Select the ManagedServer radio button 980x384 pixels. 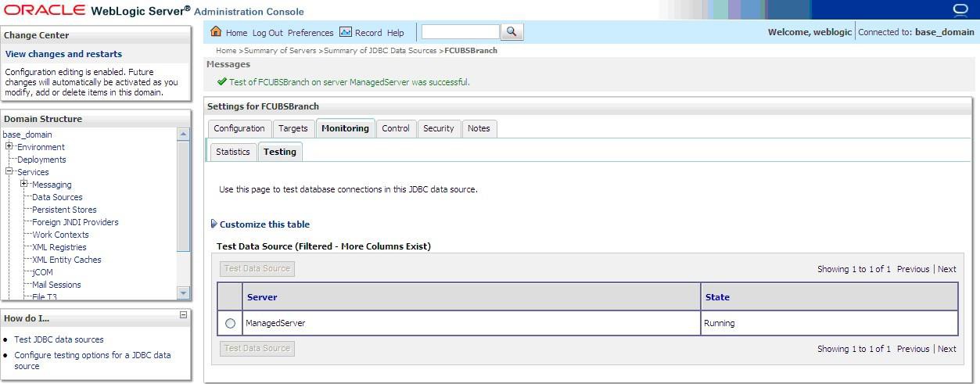[230, 323]
